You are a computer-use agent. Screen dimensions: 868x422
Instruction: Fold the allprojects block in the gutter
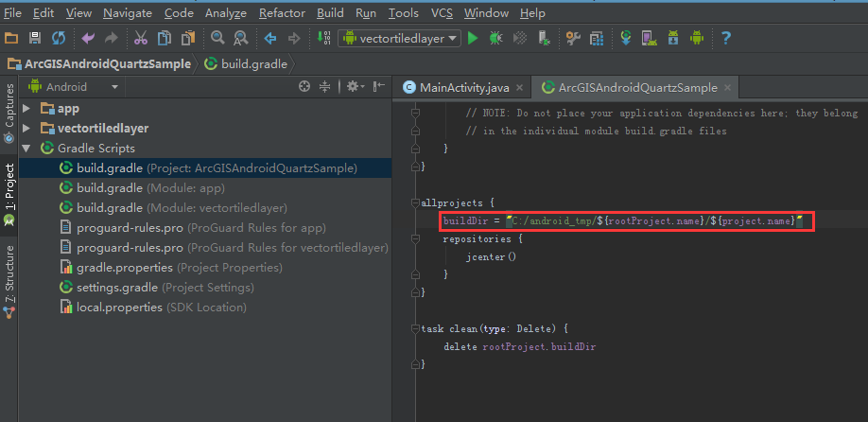pyautogui.click(x=416, y=203)
